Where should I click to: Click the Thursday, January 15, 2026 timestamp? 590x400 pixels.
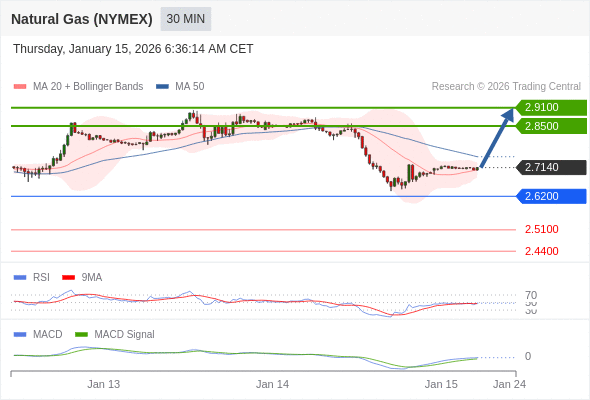click(133, 49)
